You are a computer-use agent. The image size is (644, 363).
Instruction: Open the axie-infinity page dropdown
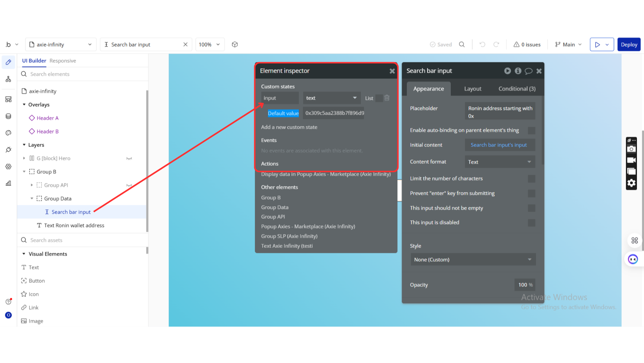(x=61, y=44)
